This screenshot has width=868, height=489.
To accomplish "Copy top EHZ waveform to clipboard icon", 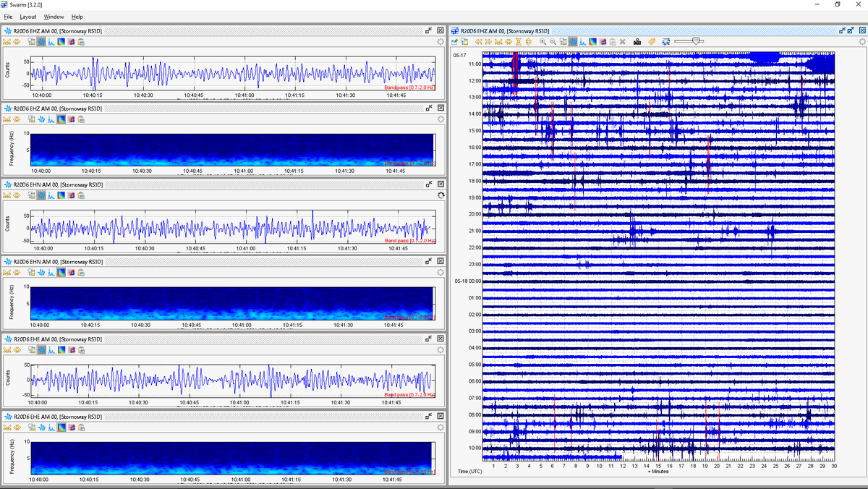I will 81,41.
